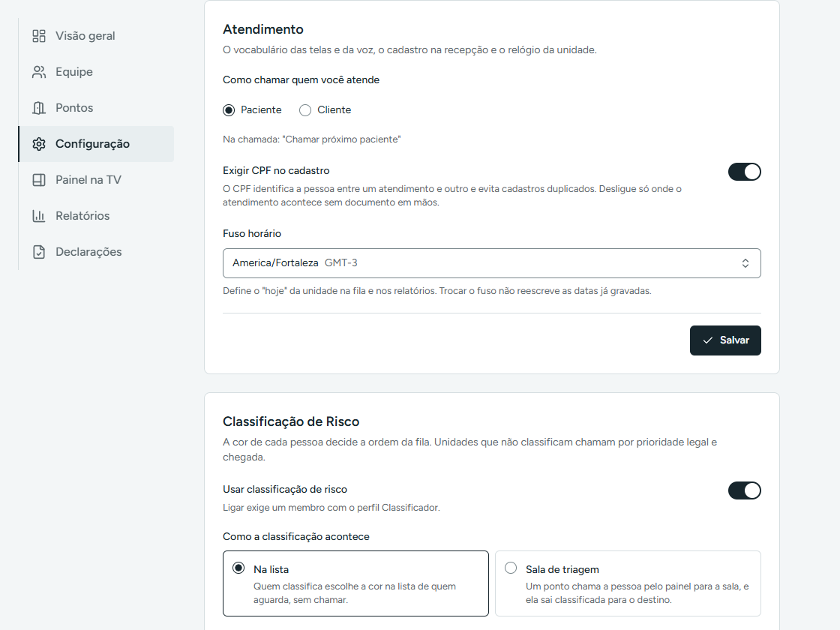The height and width of the screenshot is (630, 840).
Task: Click the timezone selector chevron arrows
Action: pyautogui.click(x=745, y=263)
